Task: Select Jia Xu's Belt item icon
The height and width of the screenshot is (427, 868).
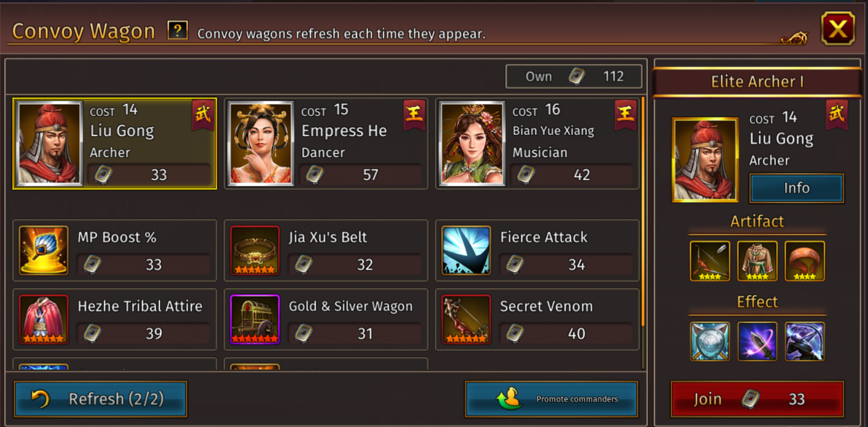Action: click(x=255, y=250)
